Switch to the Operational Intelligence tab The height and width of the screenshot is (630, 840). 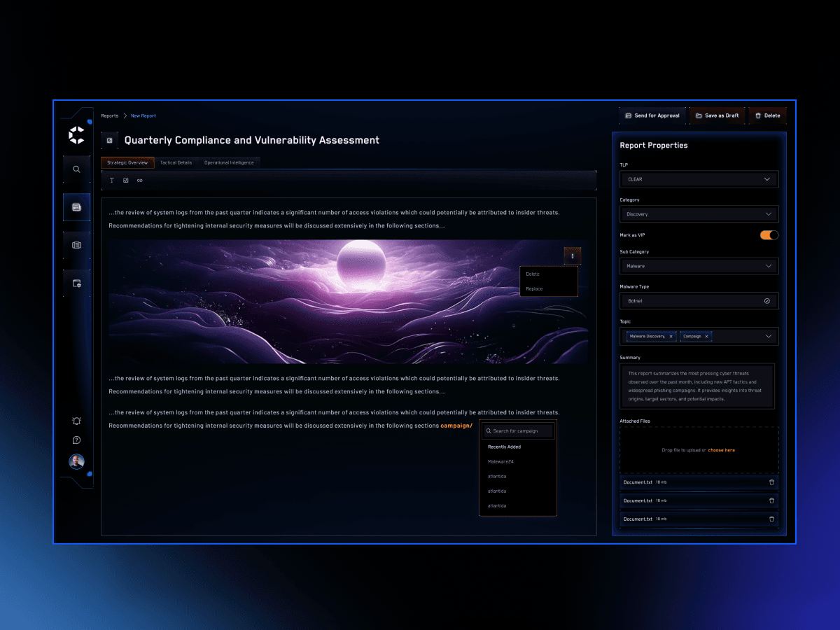[x=229, y=162]
